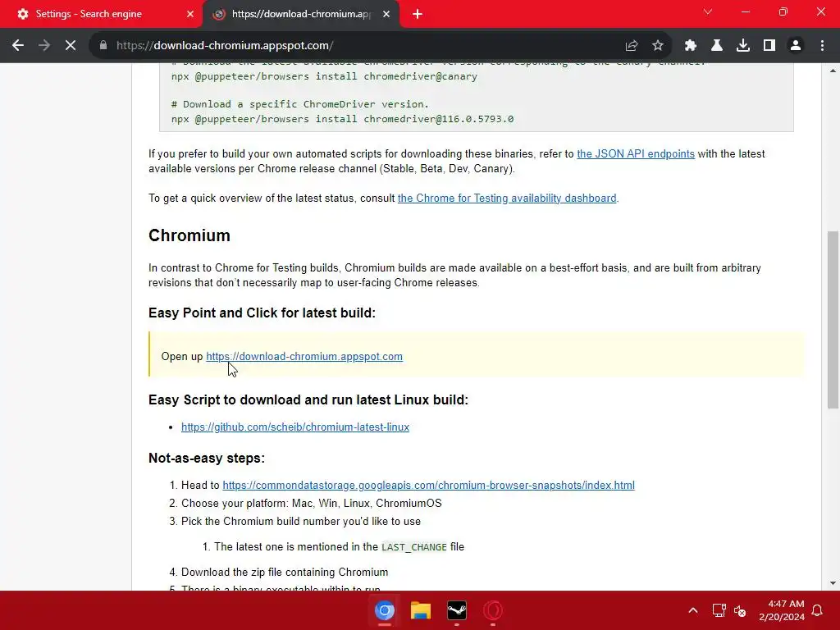
Task: Toggle the side panel icon
Action: coord(769,46)
